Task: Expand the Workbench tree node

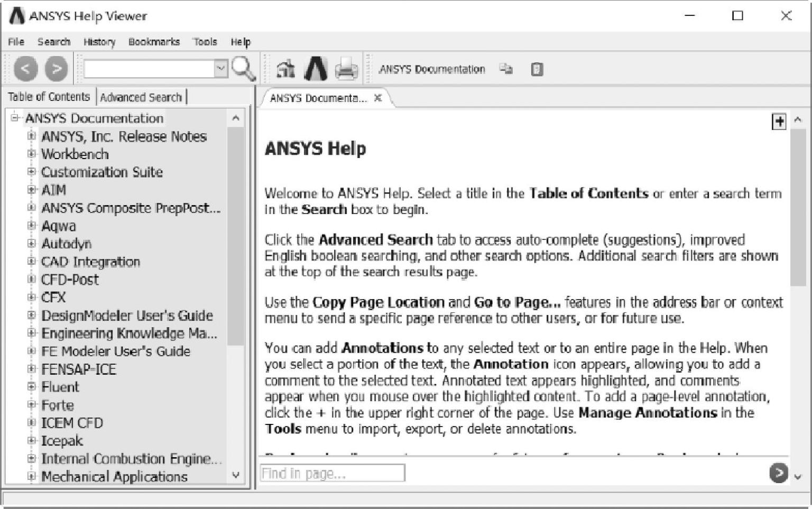Action: coord(31,154)
